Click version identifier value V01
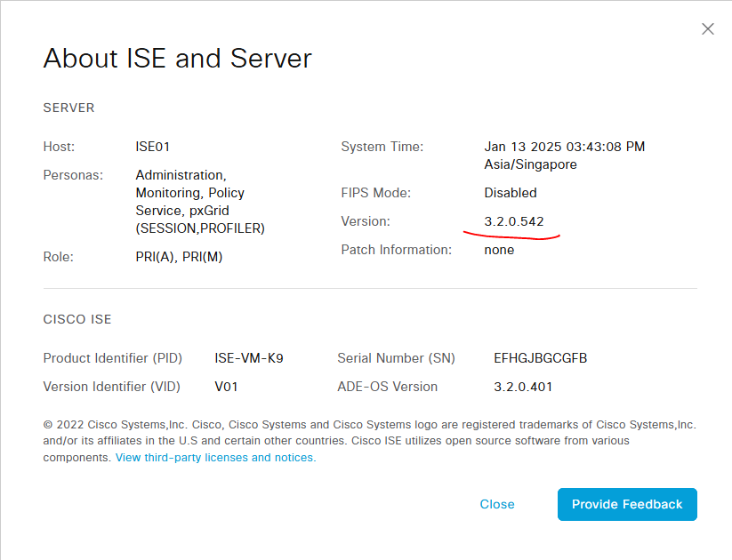 227,387
